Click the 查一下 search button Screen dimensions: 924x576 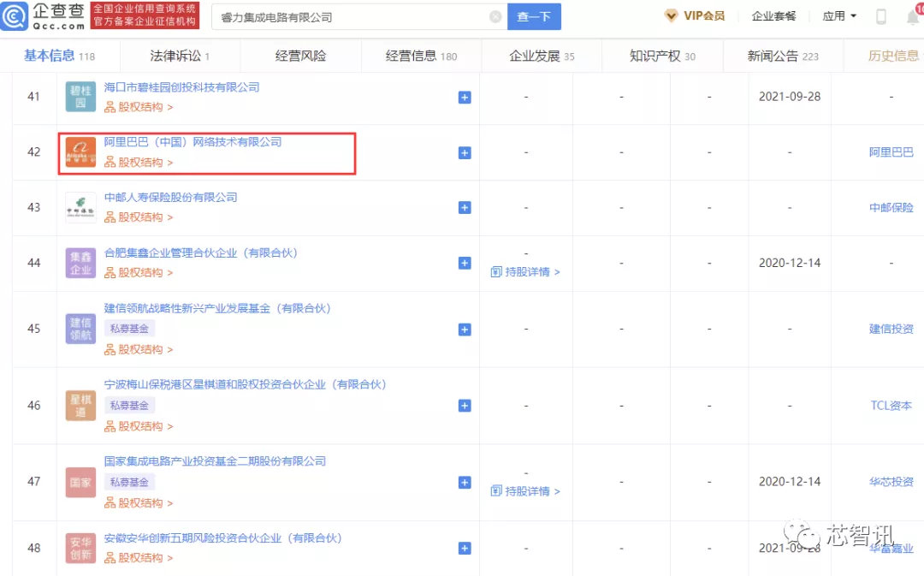click(x=534, y=16)
